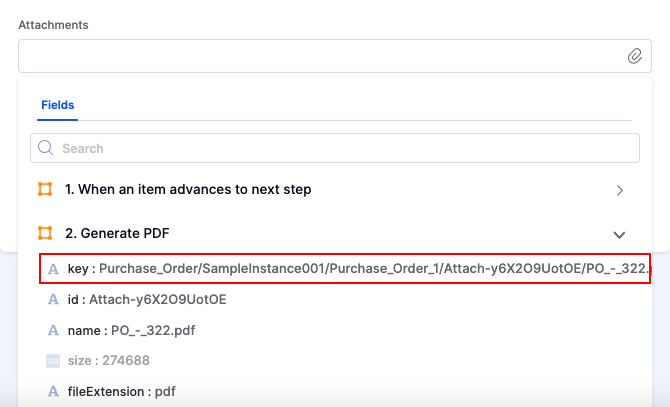670x407 pixels.
Task: Click the text-type icon next to name field
Action: click(53, 329)
